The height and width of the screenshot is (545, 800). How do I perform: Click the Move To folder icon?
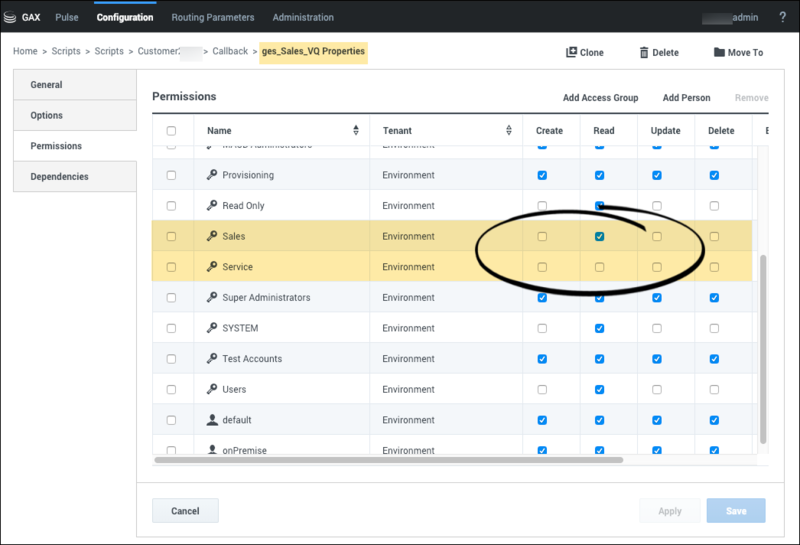[x=719, y=52]
